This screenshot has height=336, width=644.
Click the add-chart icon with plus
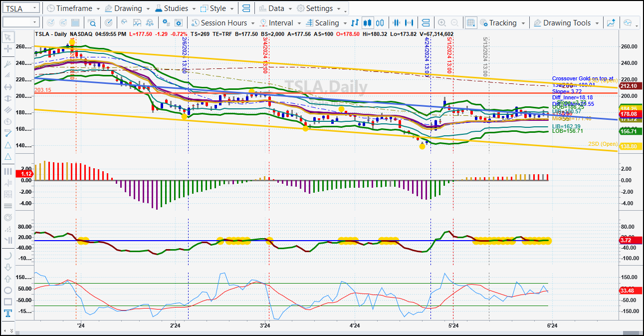611,22
